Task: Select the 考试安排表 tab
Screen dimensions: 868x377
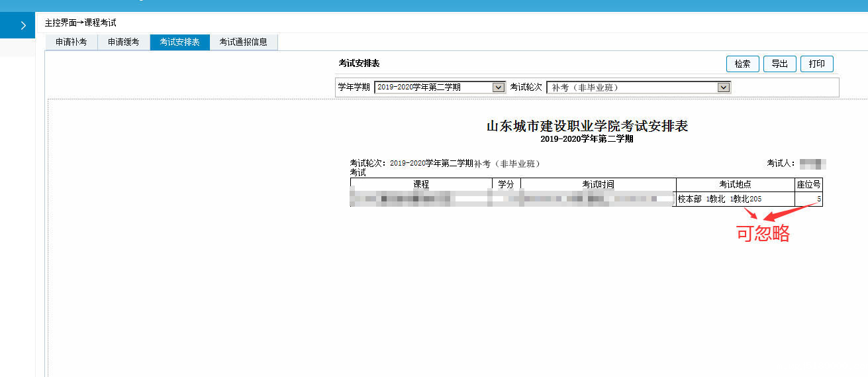Action: [x=179, y=42]
